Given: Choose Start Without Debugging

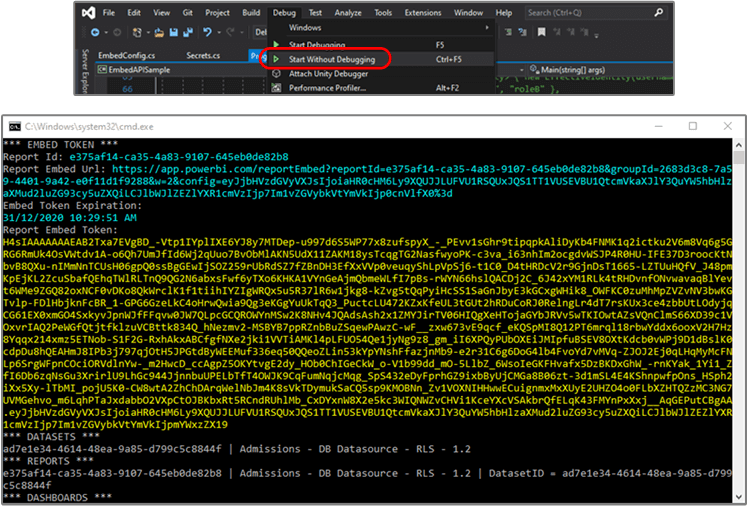Looking at the screenshot, I should tap(381, 60).
